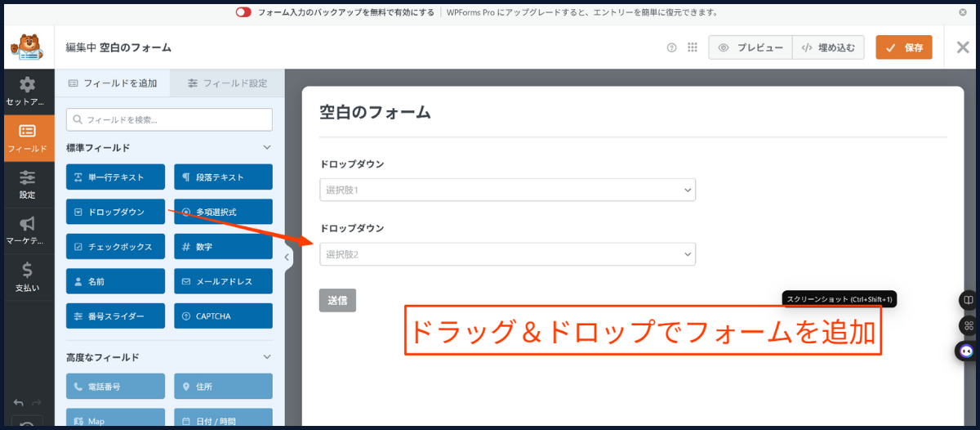Click the field search input box

click(169, 119)
